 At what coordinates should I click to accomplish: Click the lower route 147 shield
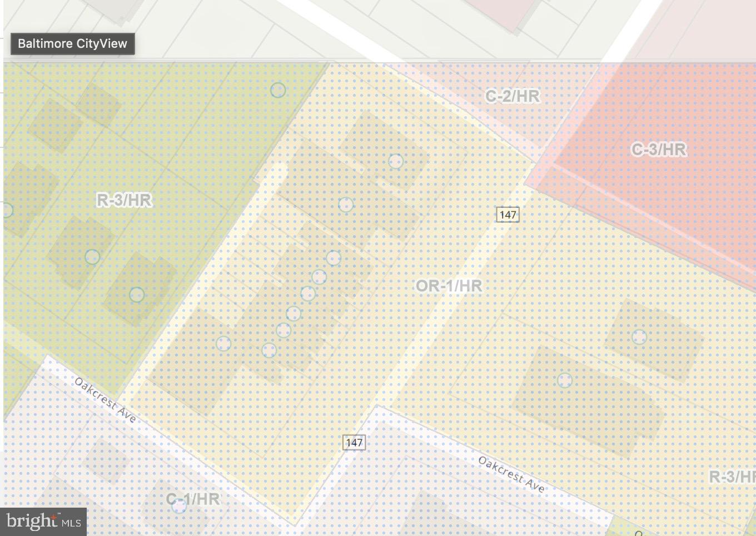[x=354, y=443]
